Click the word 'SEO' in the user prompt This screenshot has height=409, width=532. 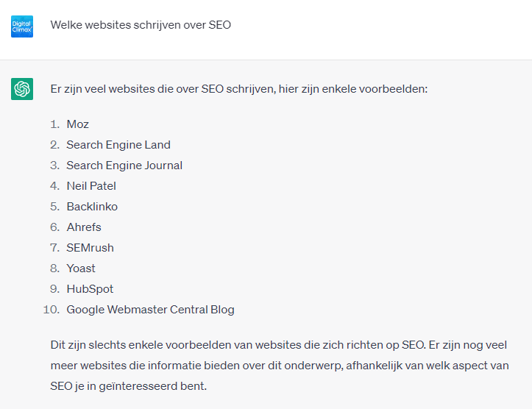pos(219,25)
